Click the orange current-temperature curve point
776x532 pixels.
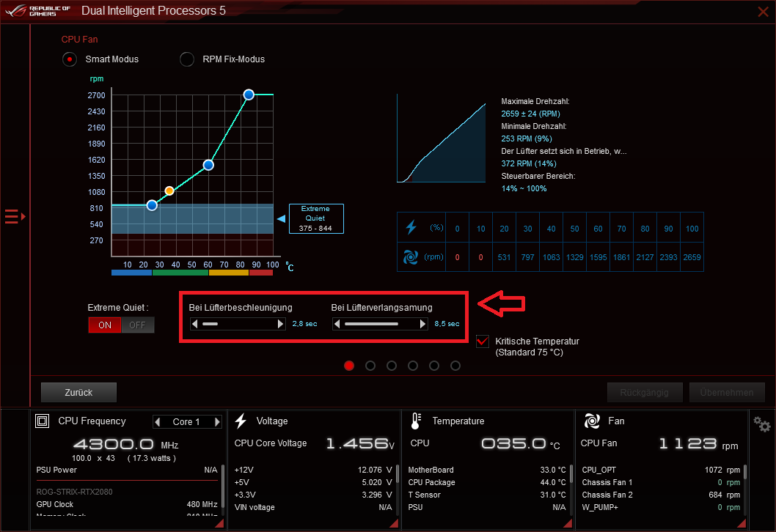coord(169,191)
